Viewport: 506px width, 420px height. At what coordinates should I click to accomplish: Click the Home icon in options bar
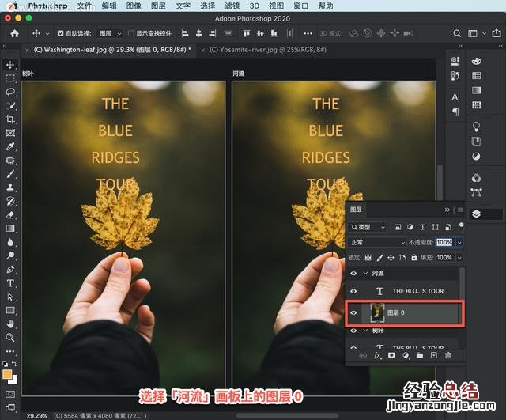click(14, 33)
